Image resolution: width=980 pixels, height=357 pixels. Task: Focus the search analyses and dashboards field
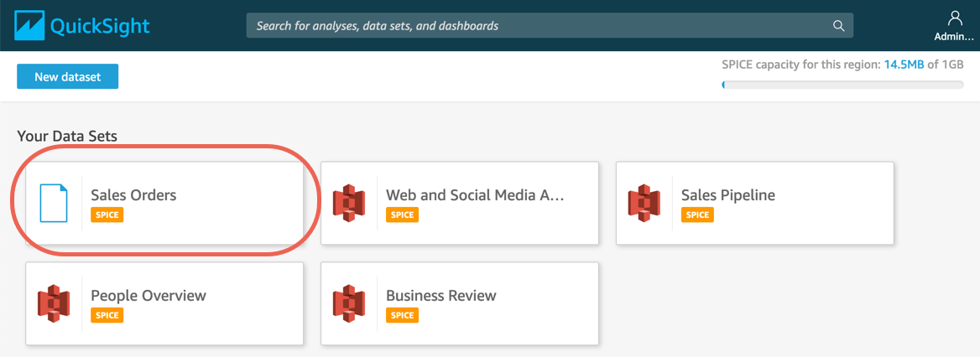coord(537,26)
